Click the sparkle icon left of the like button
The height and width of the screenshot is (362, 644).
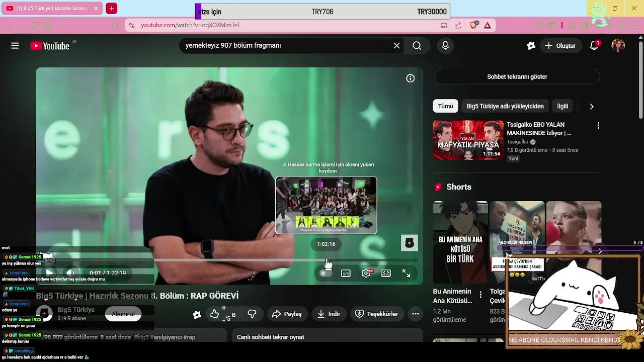197,314
